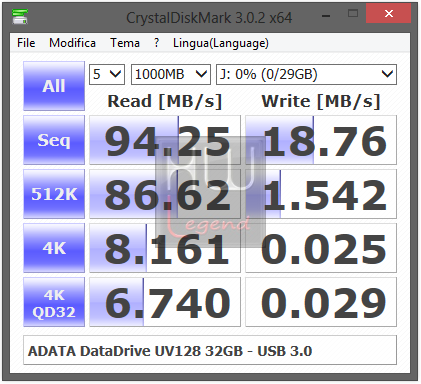Expand the test count dropdown showing 5
This screenshot has height=384, width=421.
click(107, 74)
